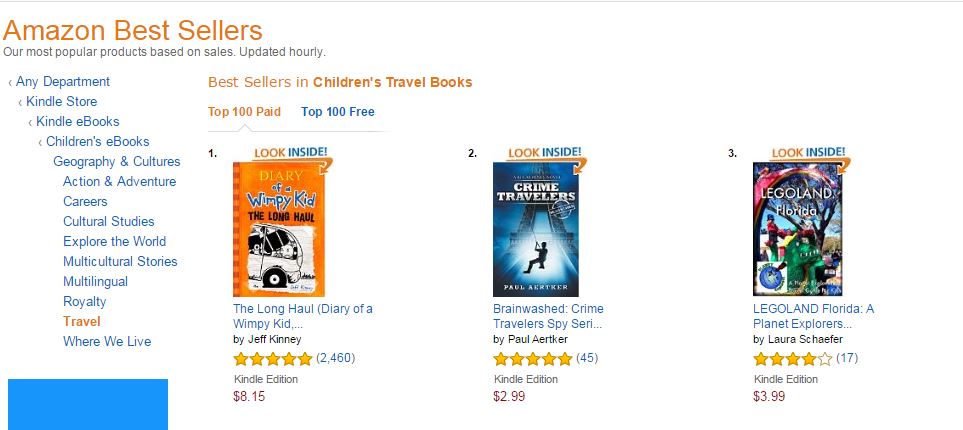Browse the Multicultural Stories category
Viewport: 963px width, 430px height.
120,262
